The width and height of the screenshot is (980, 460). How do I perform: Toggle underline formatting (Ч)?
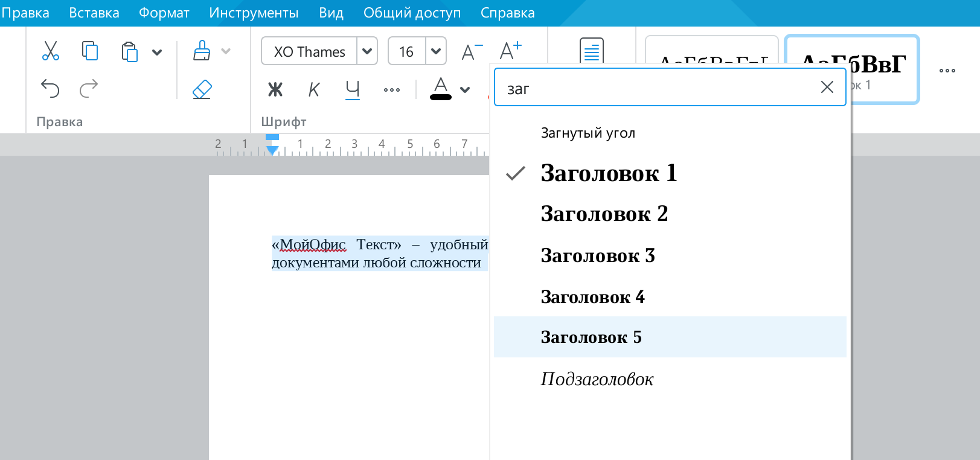click(x=353, y=90)
